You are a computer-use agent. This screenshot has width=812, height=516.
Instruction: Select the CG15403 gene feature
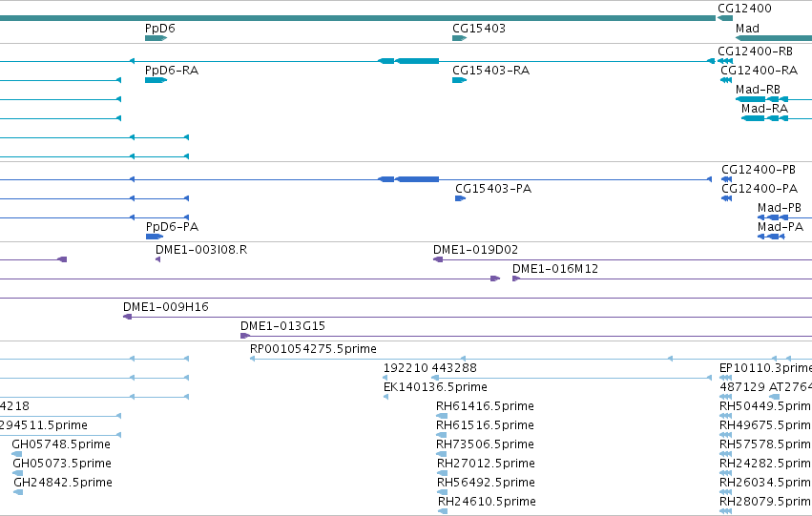click(x=459, y=38)
